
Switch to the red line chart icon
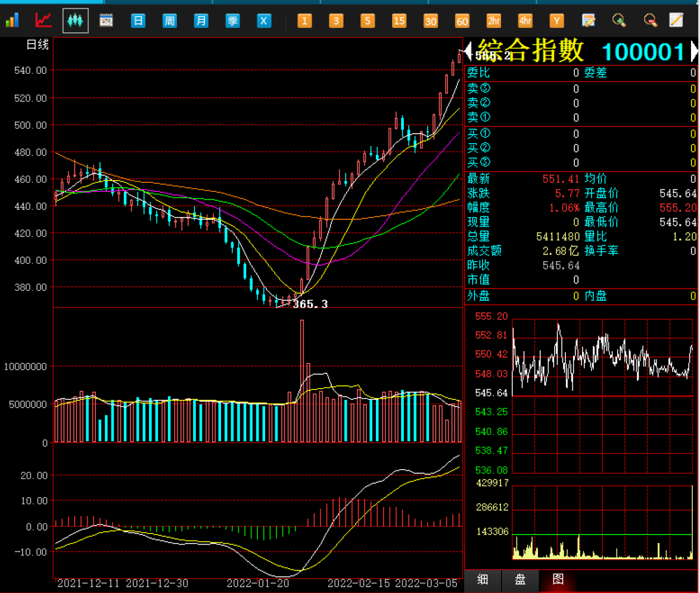43,21
